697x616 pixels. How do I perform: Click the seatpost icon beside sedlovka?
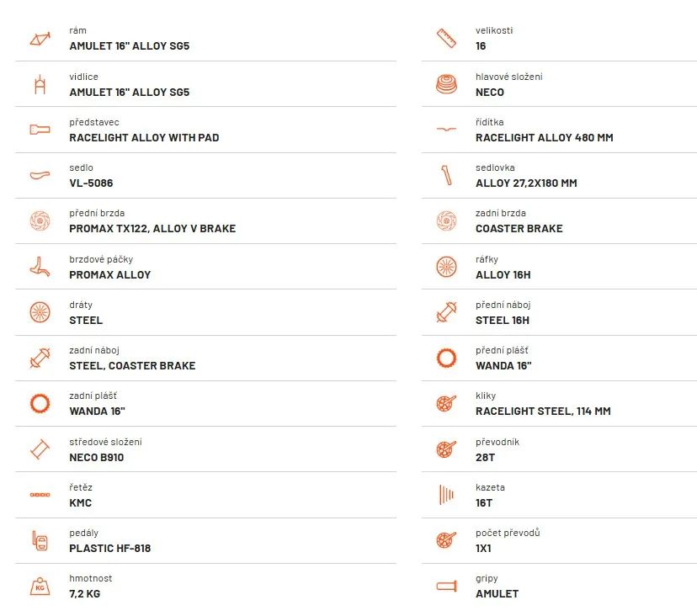[x=446, y=175]
